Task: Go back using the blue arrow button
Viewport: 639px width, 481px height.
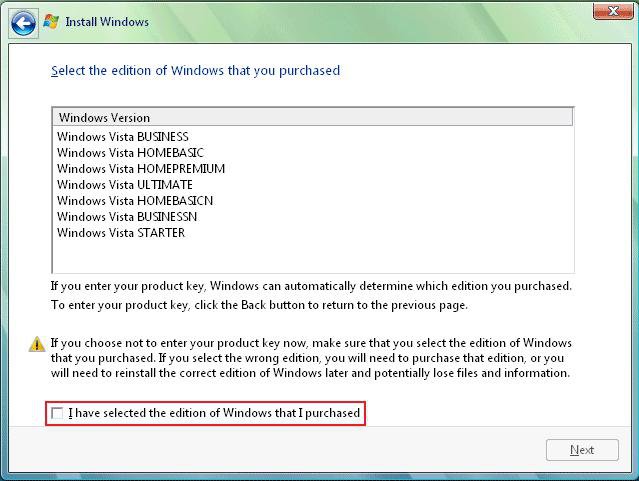Action: coord(23,24)
